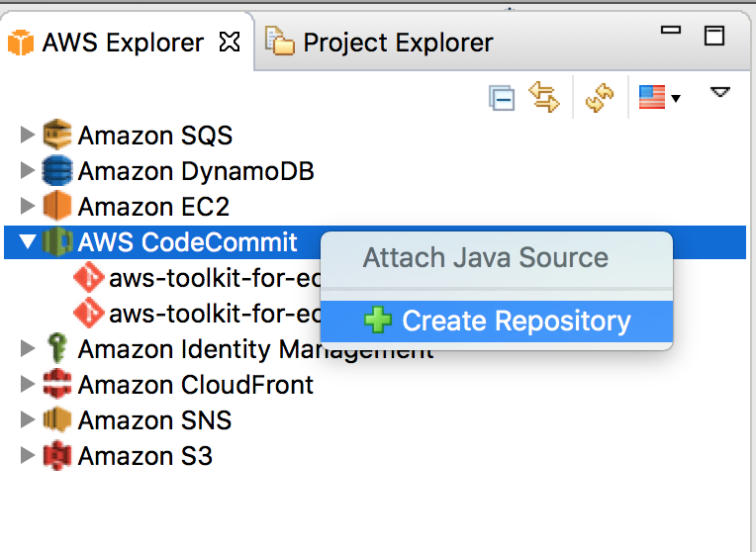This screenshot has width=756, height=552.
Task: Click the Amazon EC2 orange icon
Action: [58, 207]
